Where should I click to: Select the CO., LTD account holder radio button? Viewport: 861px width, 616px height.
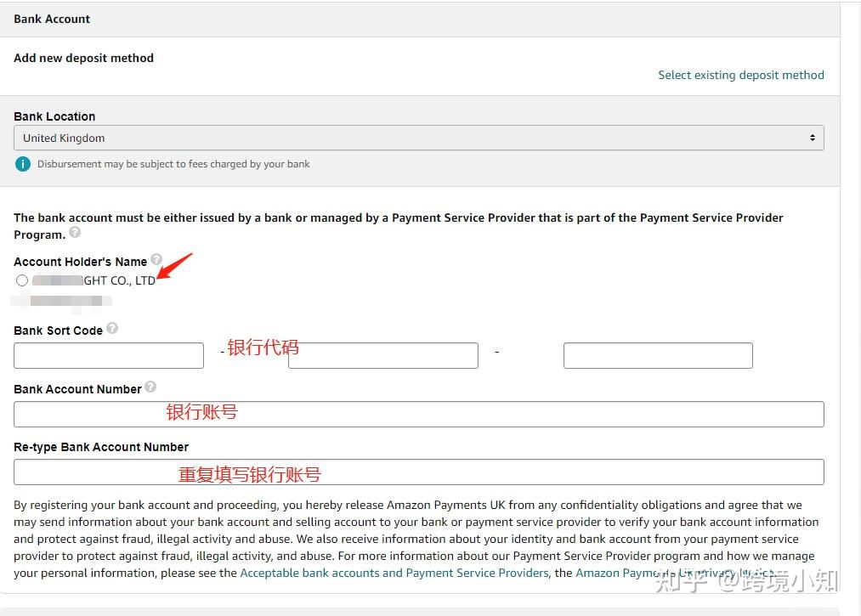tap(22, 280)
